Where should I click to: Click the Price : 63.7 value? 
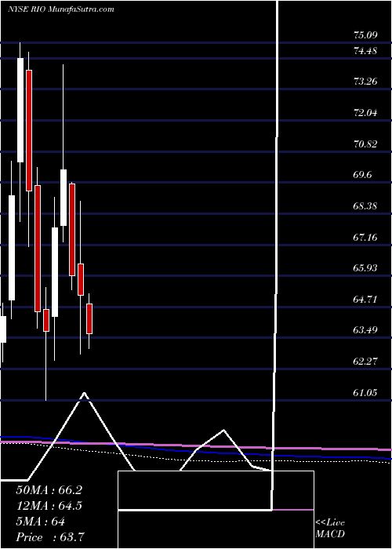click(50, 537)
